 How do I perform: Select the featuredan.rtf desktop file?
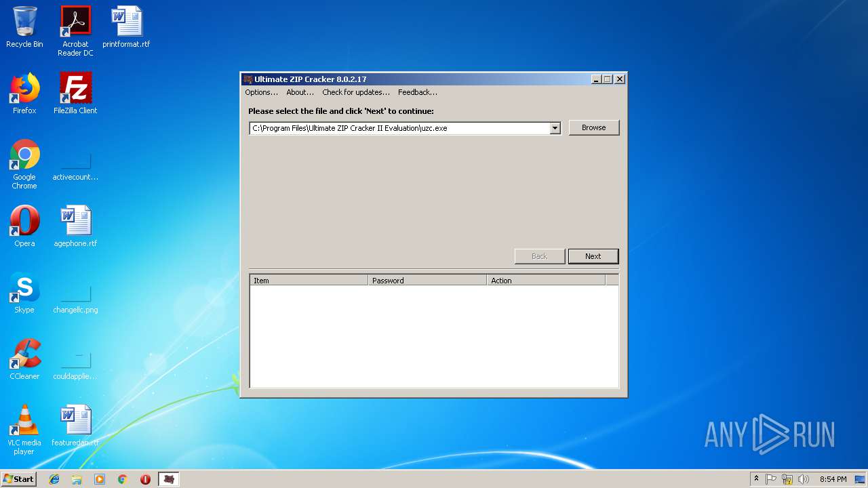coord(75,426)
